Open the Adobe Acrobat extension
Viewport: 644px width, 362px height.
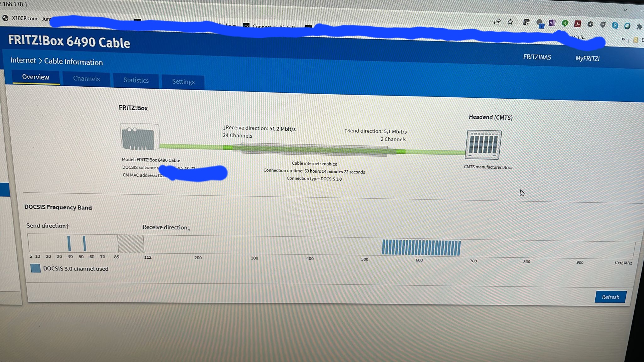click(x=578, y=24)
